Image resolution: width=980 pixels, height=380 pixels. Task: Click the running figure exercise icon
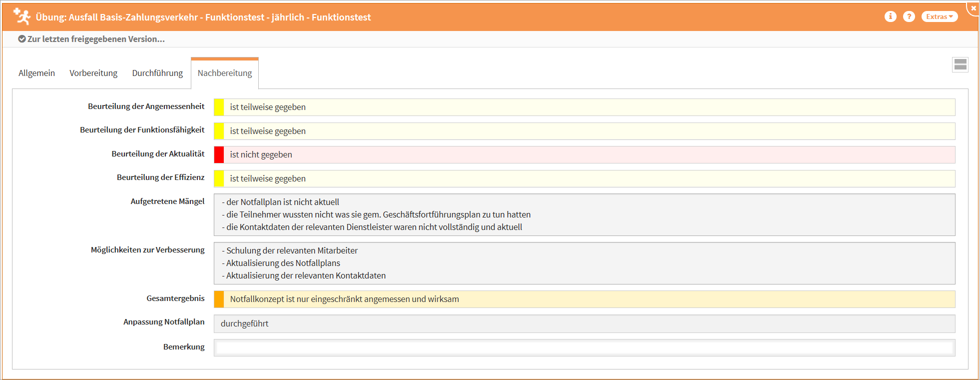pyautogui.click(x=22, y=16)
